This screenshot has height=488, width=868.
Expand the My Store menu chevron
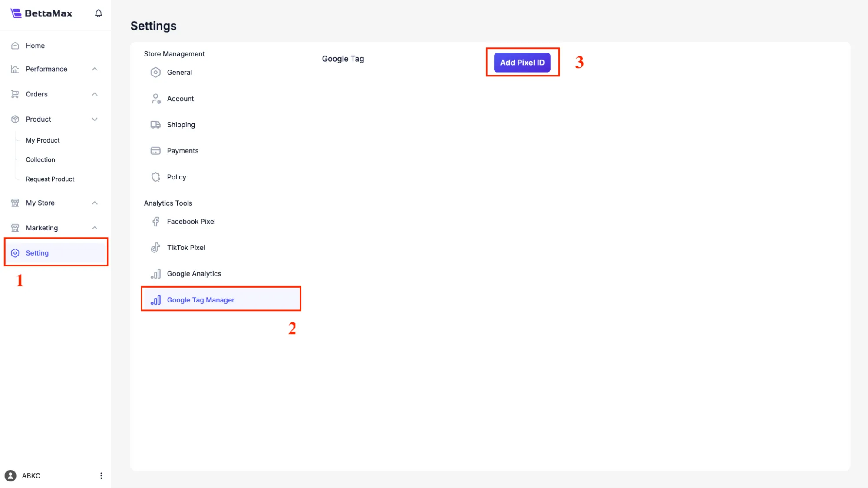pyautogui.click(x=95, y=203)
